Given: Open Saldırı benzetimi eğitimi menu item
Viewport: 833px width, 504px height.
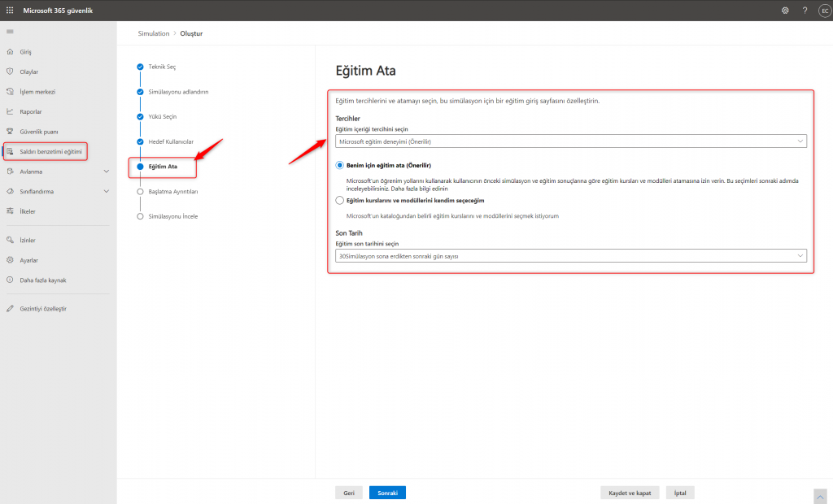Looking at the screenshot, I should [50, 151].
